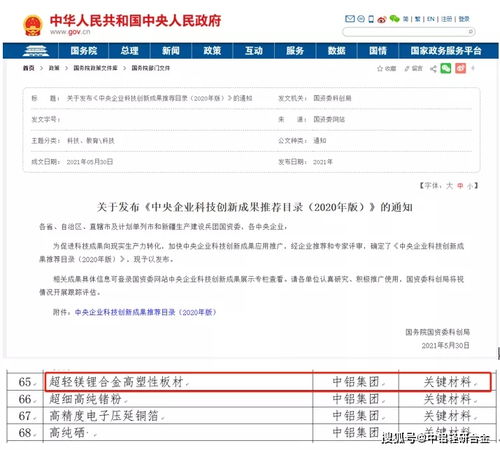Viewport: 500px width, 450px height.
Task: Click the article headline 关于发布…的通知
Action: point(255,207)
